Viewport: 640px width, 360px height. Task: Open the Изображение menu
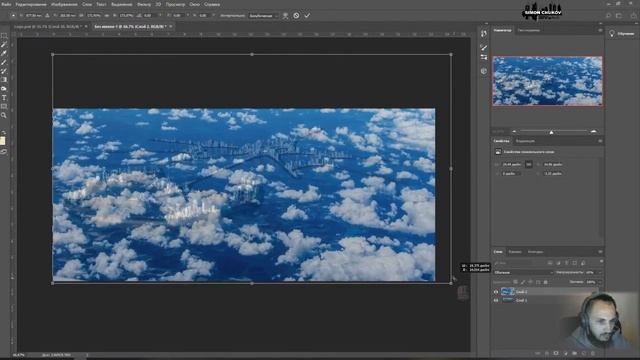64,4
